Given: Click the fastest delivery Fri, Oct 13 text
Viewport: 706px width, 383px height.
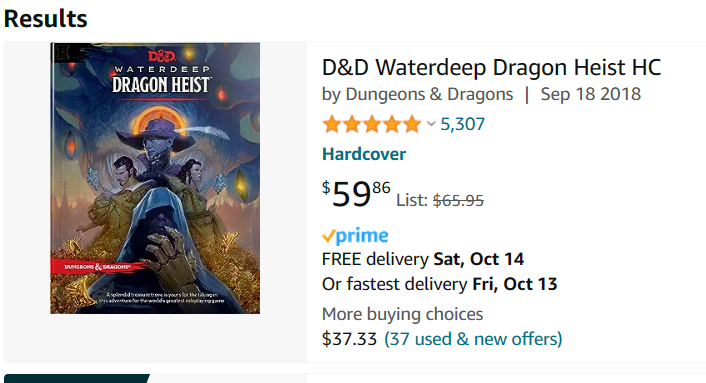Looking at the screenshot, I should [439, 284].
